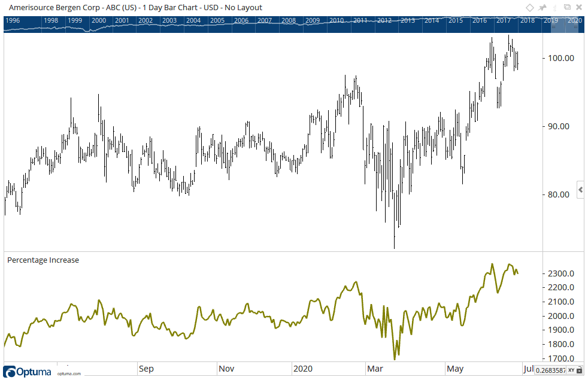Jump to 2004 on the overview timeline
Viewport: 588px width, 380px height.
(193, 20)
